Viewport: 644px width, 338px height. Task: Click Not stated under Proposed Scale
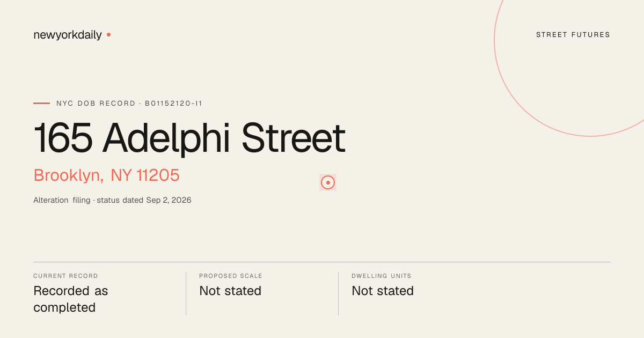[x=230, y=291]
